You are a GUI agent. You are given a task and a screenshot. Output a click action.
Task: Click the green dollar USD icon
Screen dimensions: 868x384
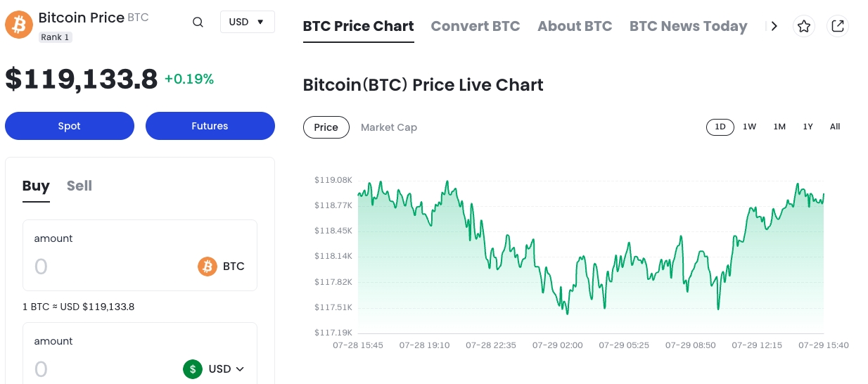pos(193,369)
